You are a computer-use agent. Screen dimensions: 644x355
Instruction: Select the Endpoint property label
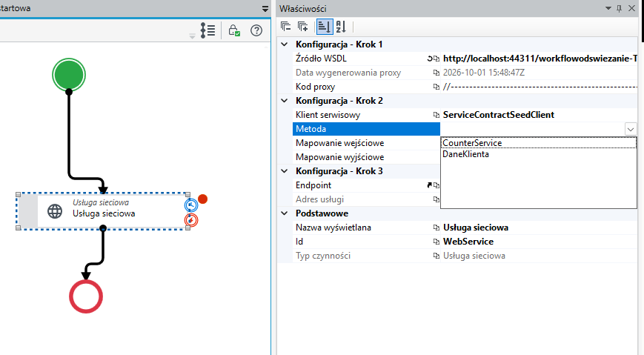click(313, 185)
